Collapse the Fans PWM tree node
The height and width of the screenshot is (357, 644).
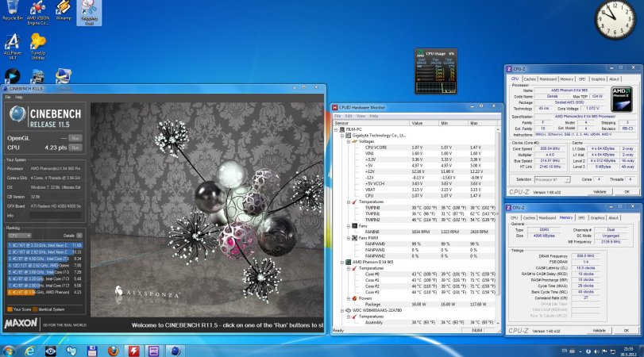[349, 238]
